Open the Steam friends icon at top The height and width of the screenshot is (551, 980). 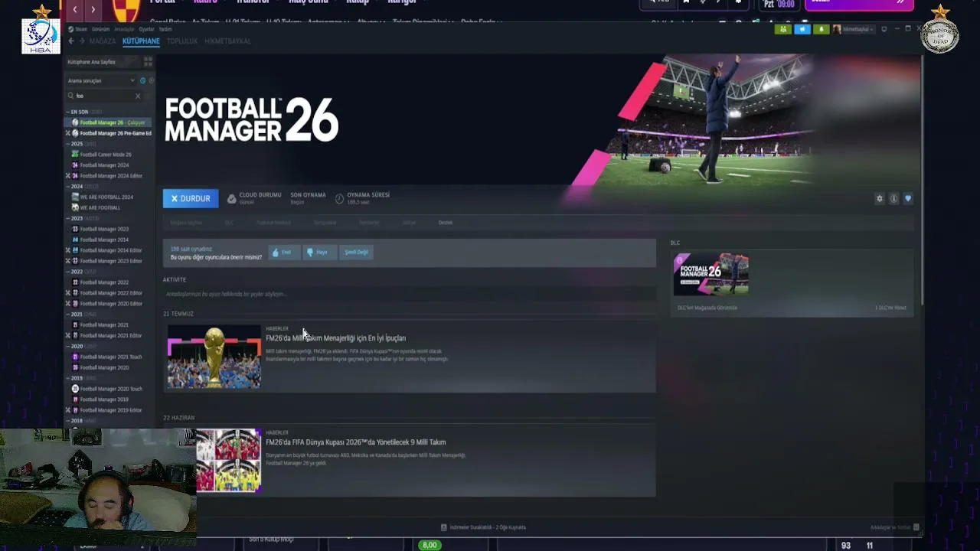pos(782,30)
